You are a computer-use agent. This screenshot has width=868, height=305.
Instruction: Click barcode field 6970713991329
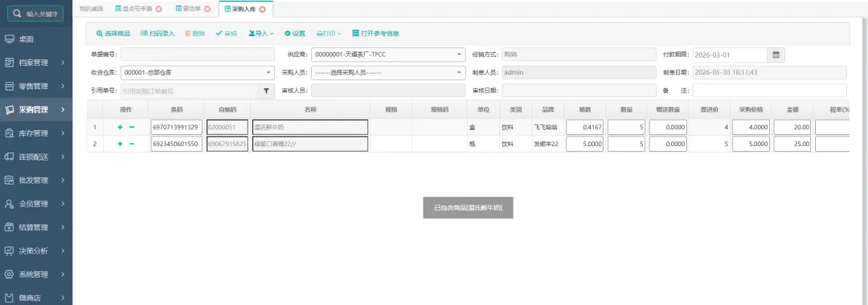point(177,128)
